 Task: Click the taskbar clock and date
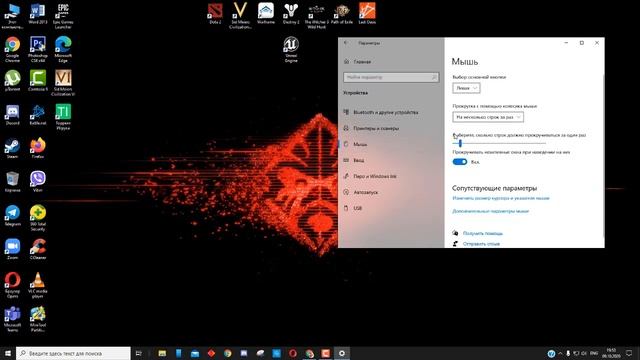[611, 353]
